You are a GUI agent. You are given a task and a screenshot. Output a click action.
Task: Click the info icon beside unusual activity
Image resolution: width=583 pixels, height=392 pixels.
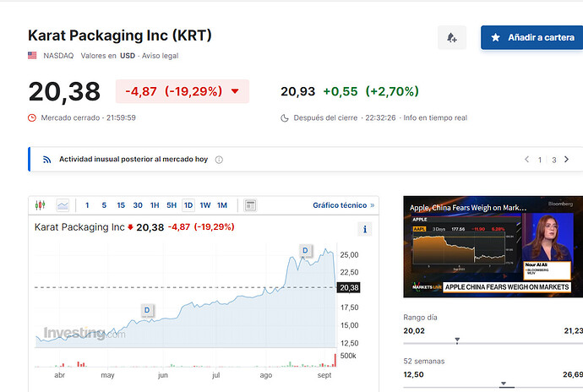[219, 160]
